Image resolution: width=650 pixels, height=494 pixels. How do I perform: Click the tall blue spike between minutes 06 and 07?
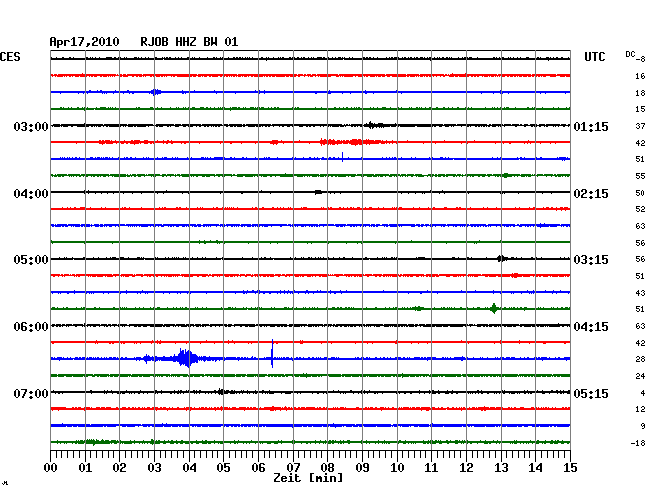pyautogui.click(x=272, y=354)
